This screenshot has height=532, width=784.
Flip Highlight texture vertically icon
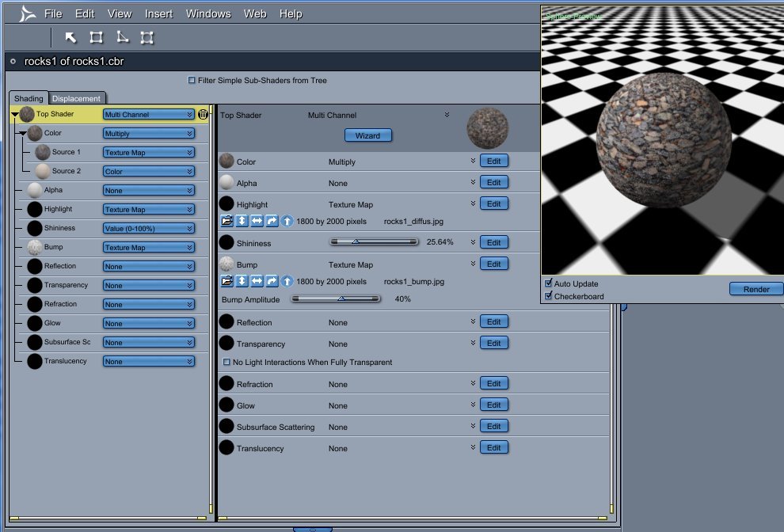point(242,221)
